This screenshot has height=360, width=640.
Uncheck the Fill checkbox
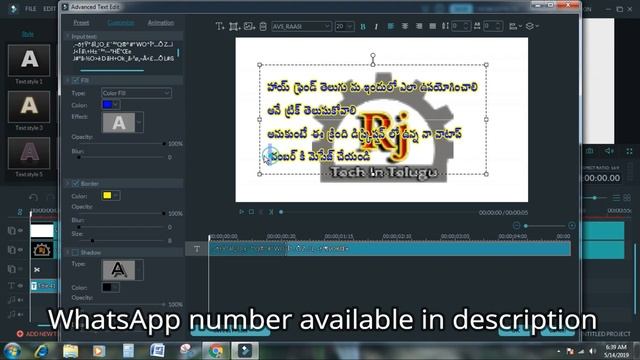click(76, 80)
